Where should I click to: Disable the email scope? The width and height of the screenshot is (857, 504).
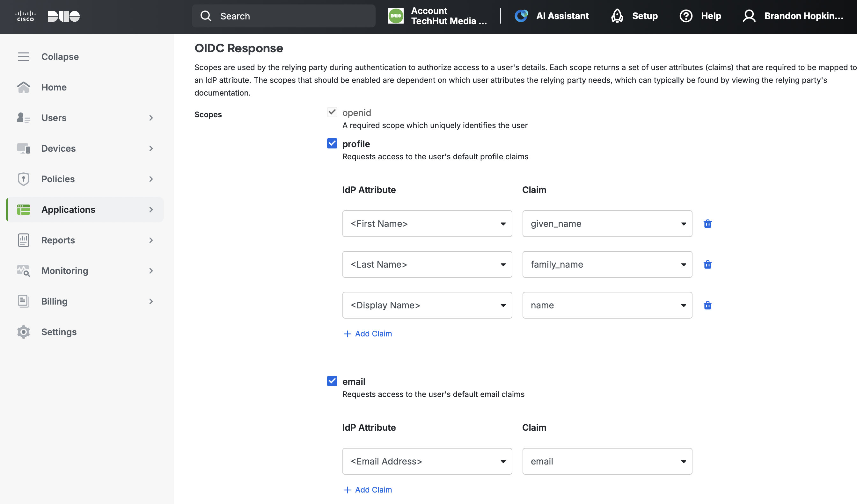(332, 381)
